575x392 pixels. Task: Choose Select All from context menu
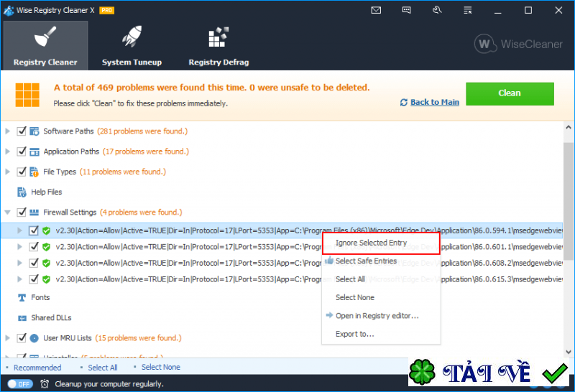[381, 279]
